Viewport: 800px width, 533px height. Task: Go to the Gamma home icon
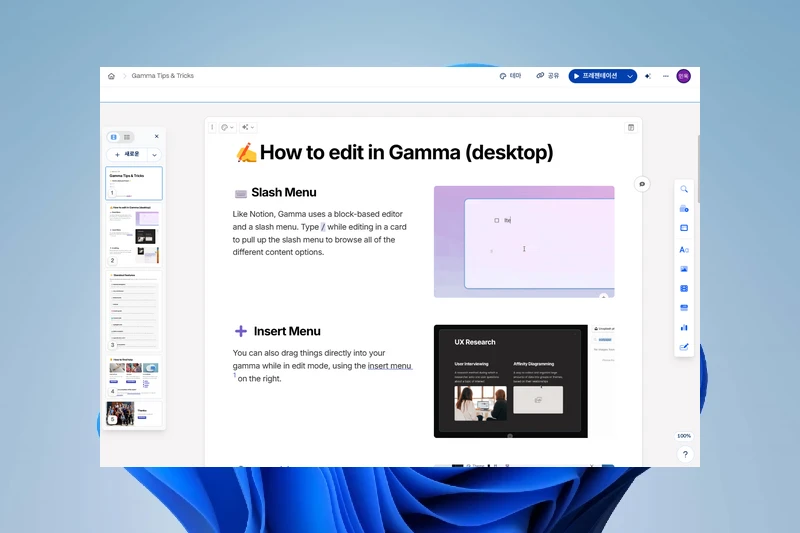[111, 76]
